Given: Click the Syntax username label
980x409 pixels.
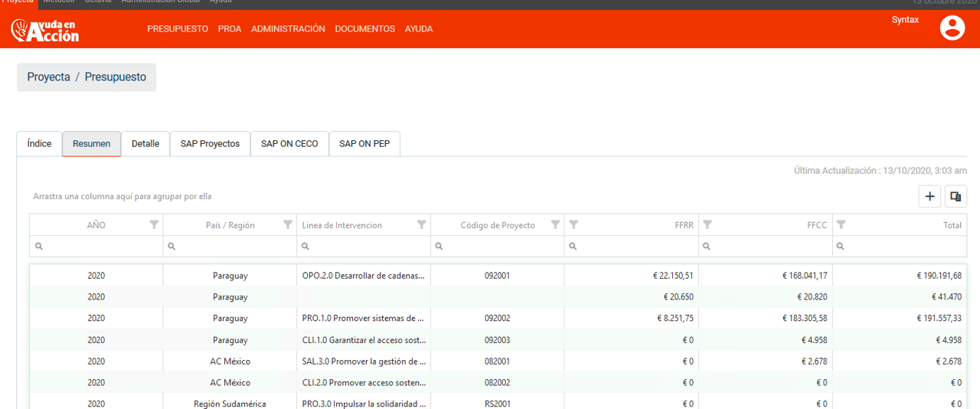Looking at the screenshot, I should [905, 20].
